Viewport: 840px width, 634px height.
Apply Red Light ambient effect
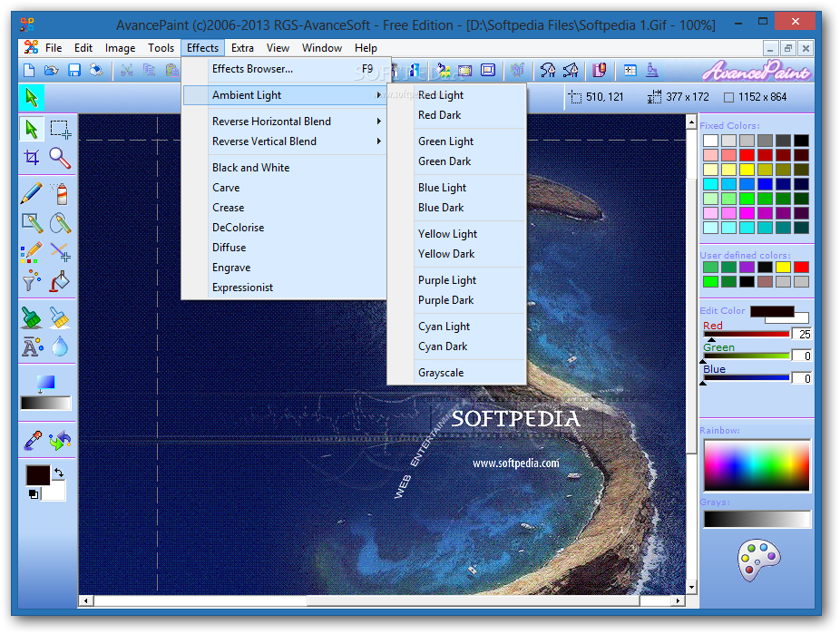click(x=457, y=95)
